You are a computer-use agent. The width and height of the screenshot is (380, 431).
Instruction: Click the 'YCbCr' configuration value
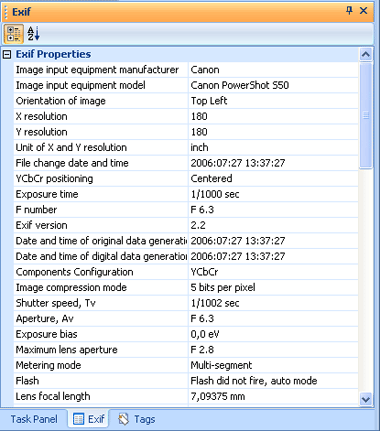pos(204,272)
